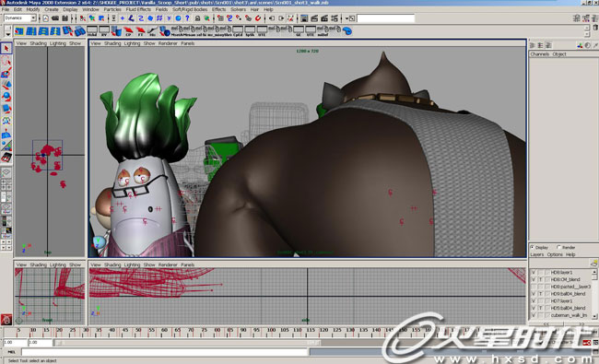Viewport: 599px width, 364px height.
Task: Click the first blue grid shelf icon
Action: 19,31
